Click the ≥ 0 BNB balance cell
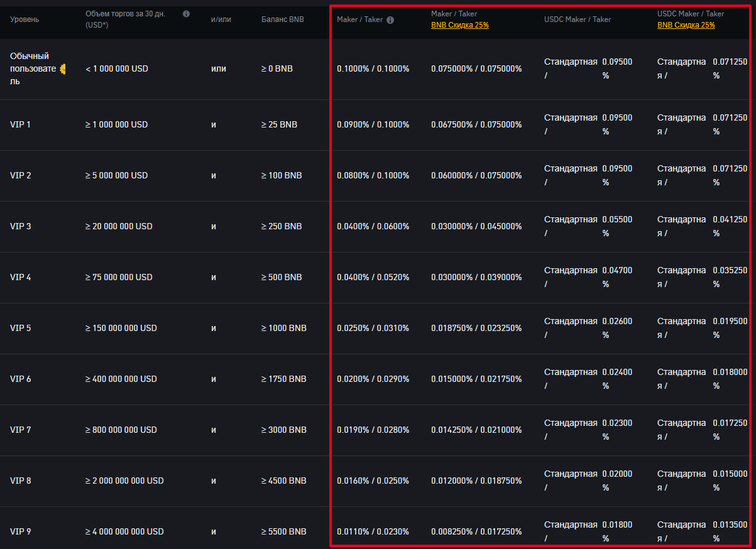The image size is (756, 549). [277, 68]
